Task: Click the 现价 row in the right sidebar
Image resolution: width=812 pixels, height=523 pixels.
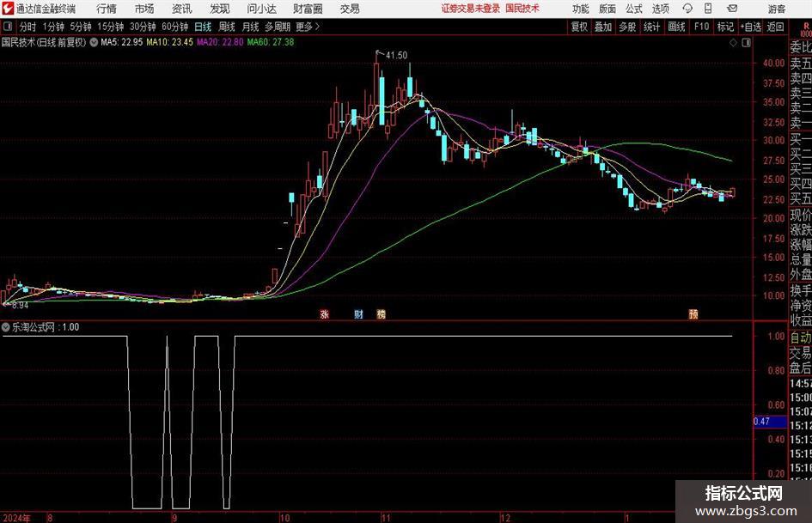Action: click(x=801, y=215)
